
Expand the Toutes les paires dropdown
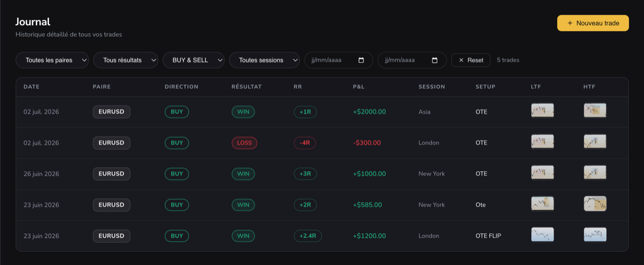pos(53,60)
